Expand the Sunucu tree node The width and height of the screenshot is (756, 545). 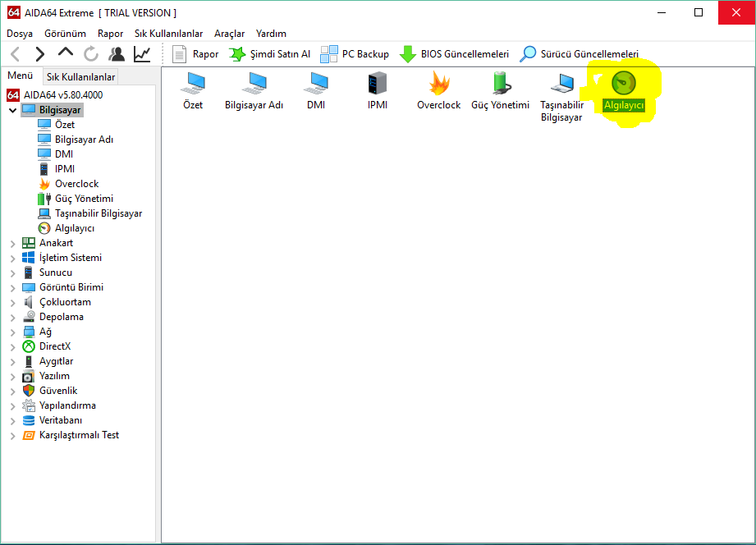point(13,273)
